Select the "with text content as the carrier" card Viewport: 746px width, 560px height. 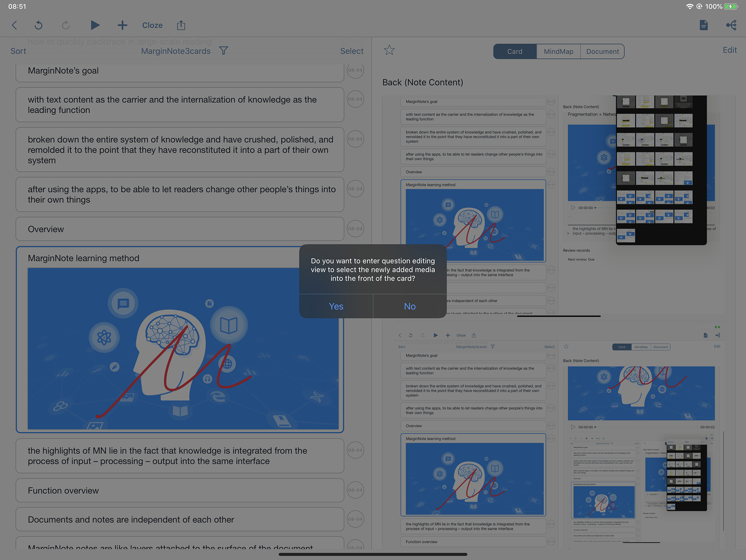coord(180,105)
